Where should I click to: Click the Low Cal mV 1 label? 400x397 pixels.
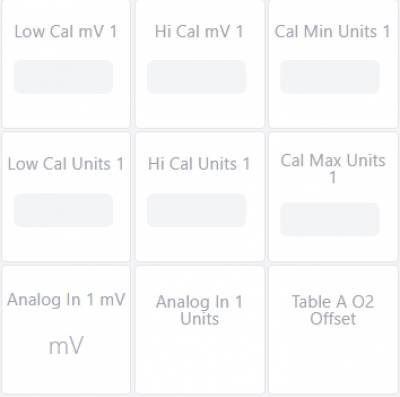click(66, 32)
